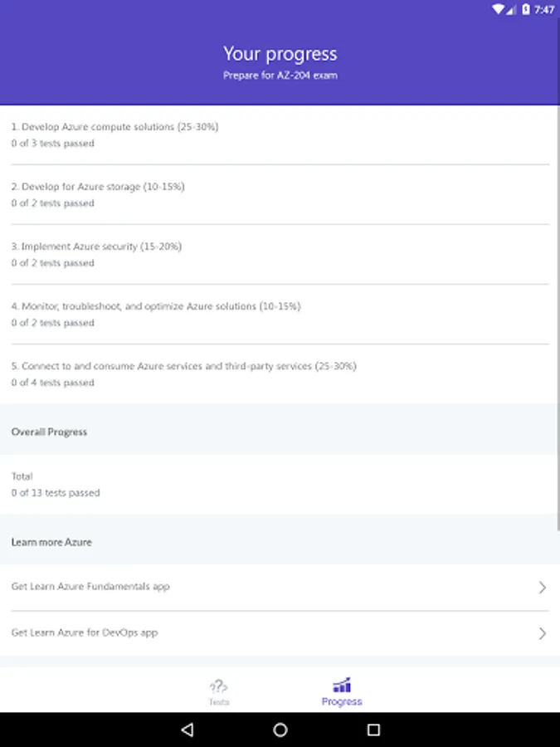This screenshot has width=560, height=747.
Task: Tap the Back navigation triangle
Action: coord(187,729)
